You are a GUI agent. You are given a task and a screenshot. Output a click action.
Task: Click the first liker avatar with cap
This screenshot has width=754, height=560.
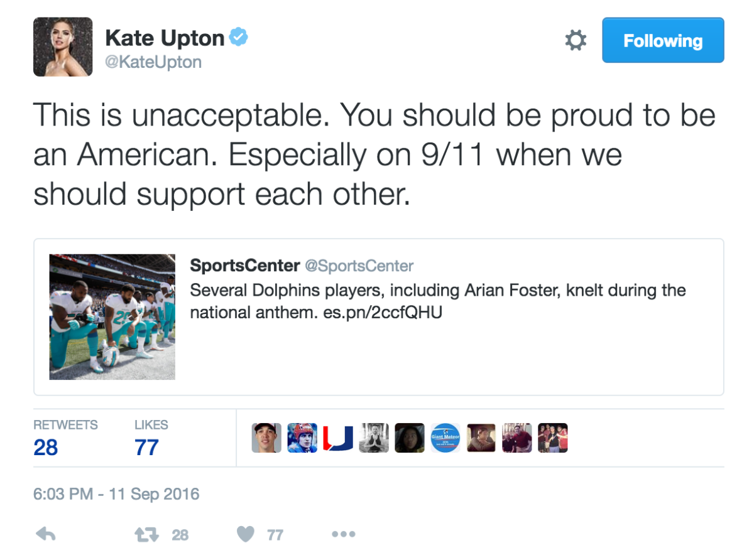[266, 438]
